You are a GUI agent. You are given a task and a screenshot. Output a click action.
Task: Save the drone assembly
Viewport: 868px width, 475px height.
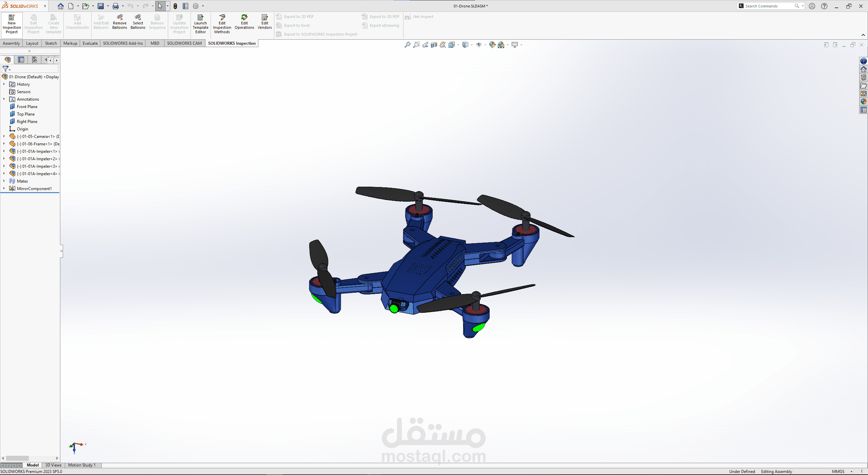(x=101, y=6)
